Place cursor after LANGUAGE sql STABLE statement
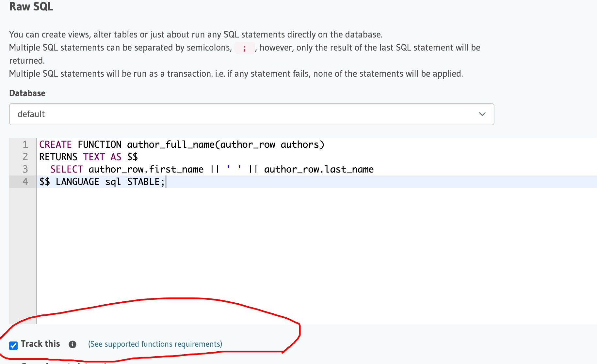This screenshot has width=597, height=364. click(x=165, y=182)
